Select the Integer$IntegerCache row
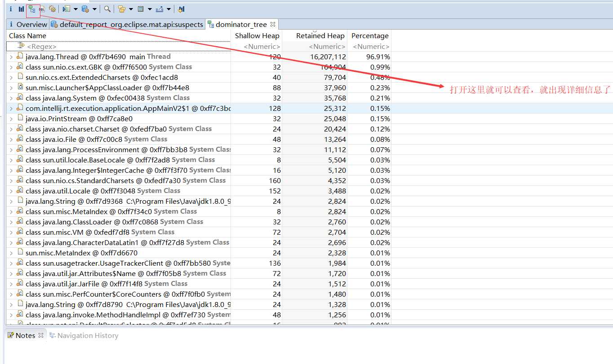613x364 pixels. click(199, 170)
